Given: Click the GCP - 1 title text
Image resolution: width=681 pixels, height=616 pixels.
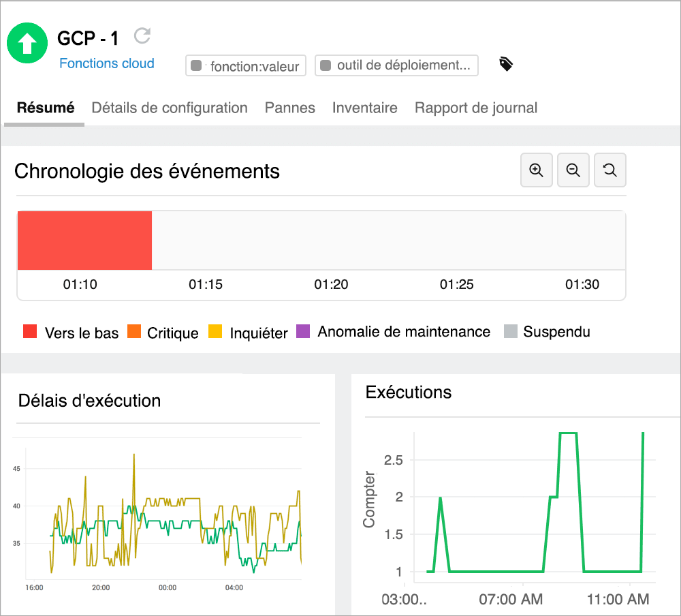Looking at the screenshot, I should [x=88, y=39].
